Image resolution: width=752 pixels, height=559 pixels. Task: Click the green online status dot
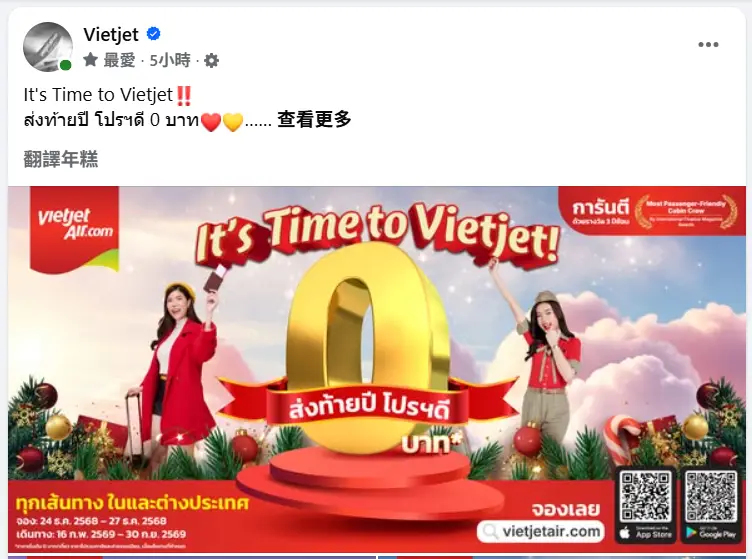[65, 65]
